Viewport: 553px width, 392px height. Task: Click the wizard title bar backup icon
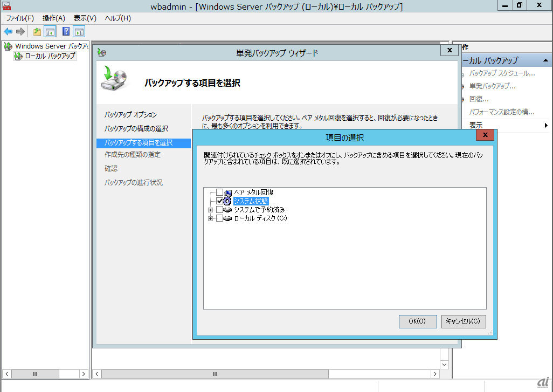tap(102, 53)
